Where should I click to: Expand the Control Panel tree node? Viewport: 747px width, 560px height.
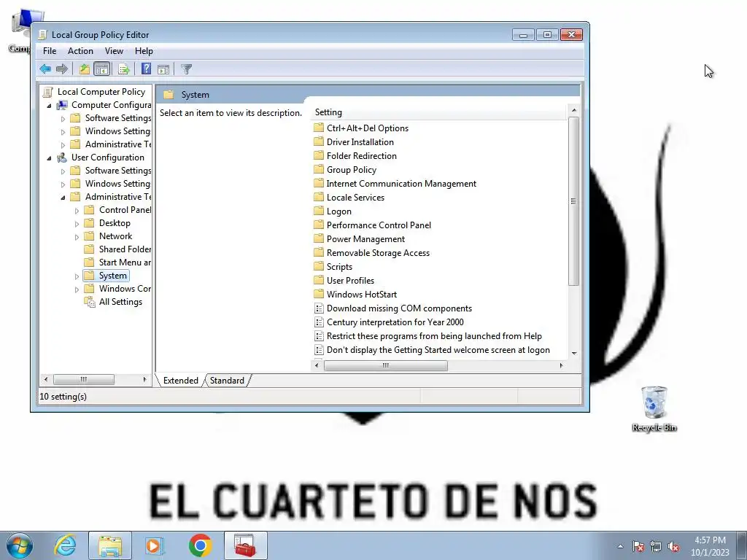pyautogui.click(x=77, y=211)
